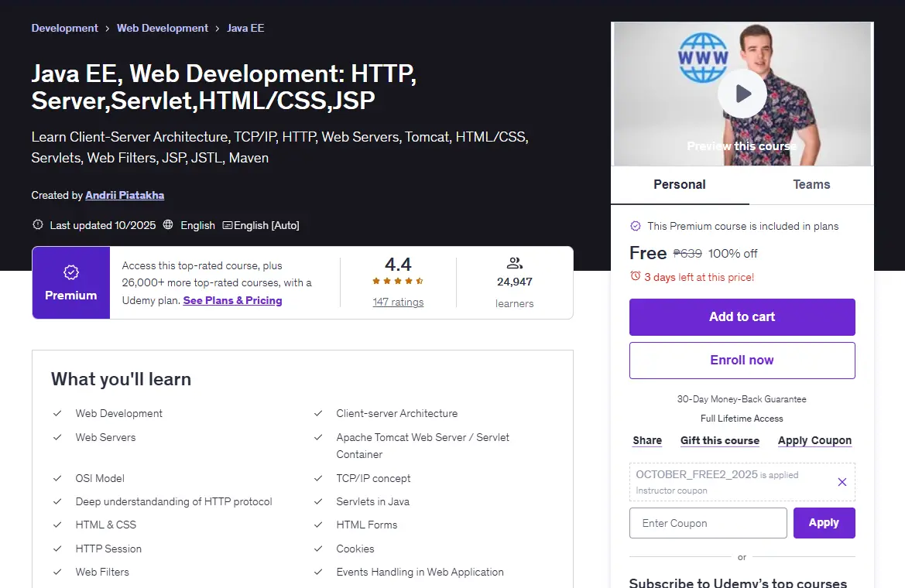Click the learners people icon
905x588 pixels.
pyautogui.click(x=514, y=263)
